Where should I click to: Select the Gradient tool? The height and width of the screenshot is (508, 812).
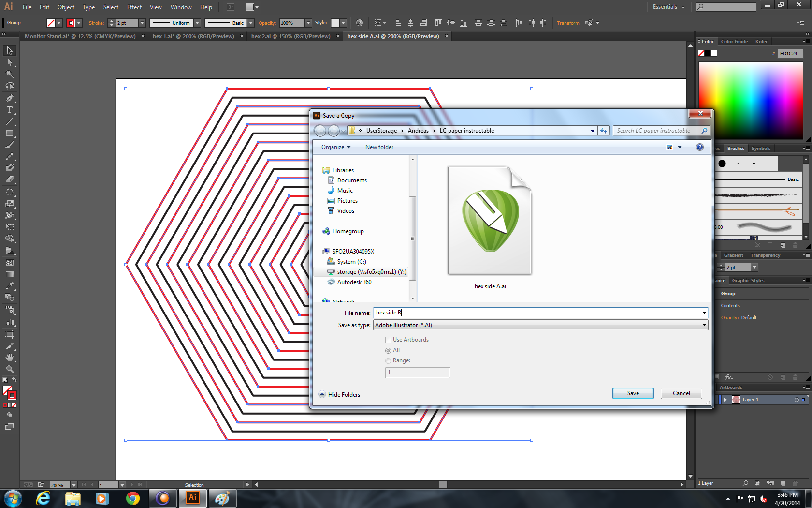pos(10,274)
